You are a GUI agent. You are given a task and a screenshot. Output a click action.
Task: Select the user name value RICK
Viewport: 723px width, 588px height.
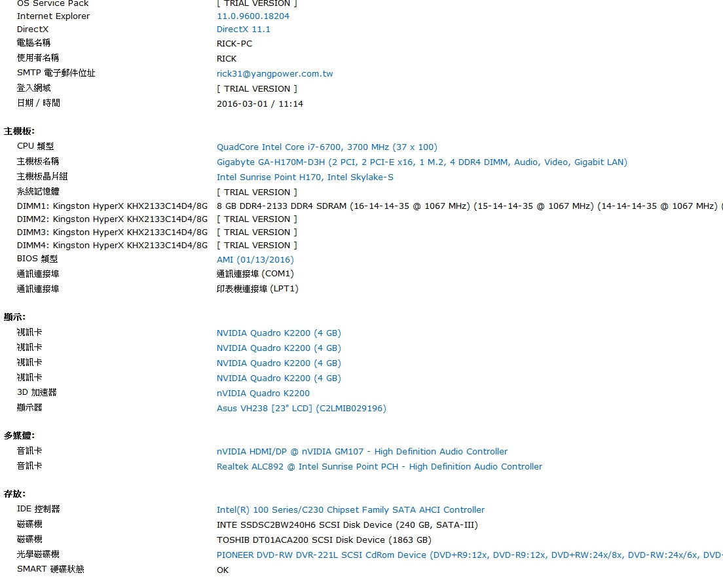click(x=227, y=58)
